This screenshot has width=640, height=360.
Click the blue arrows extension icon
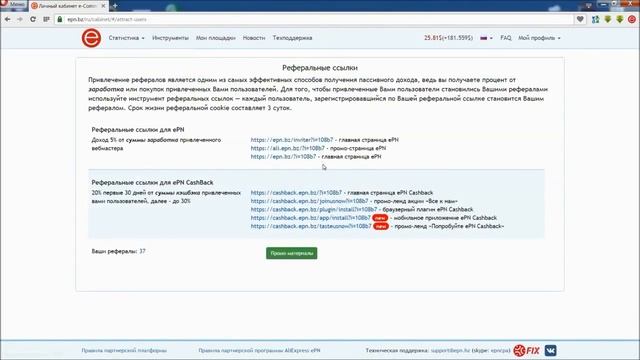[596, 19]
